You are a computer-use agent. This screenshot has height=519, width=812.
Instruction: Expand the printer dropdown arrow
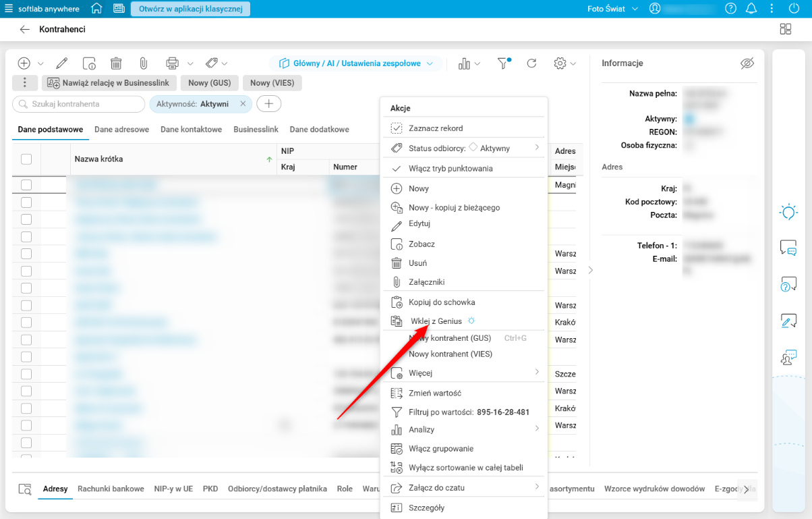[x=190, y=63]
